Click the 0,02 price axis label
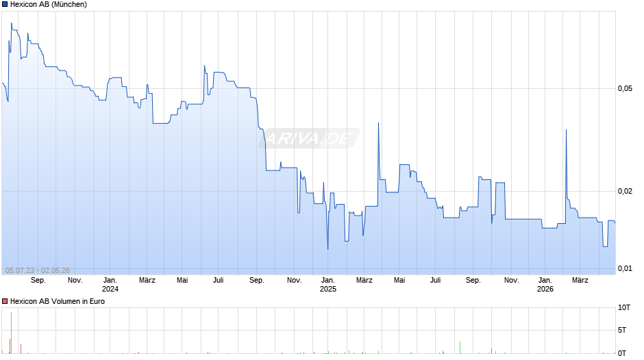This screenshot has width=644, height=360. click(625, 191)
